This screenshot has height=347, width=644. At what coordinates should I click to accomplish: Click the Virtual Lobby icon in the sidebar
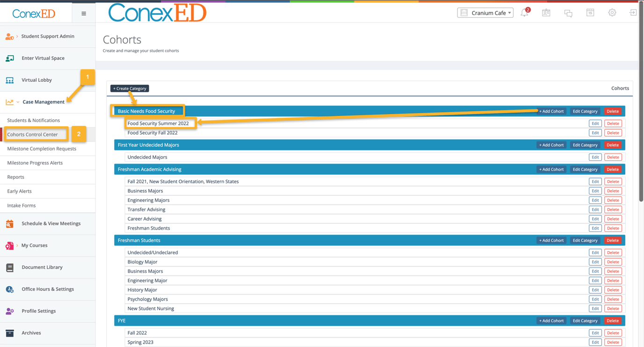click(x=10, y=80)
